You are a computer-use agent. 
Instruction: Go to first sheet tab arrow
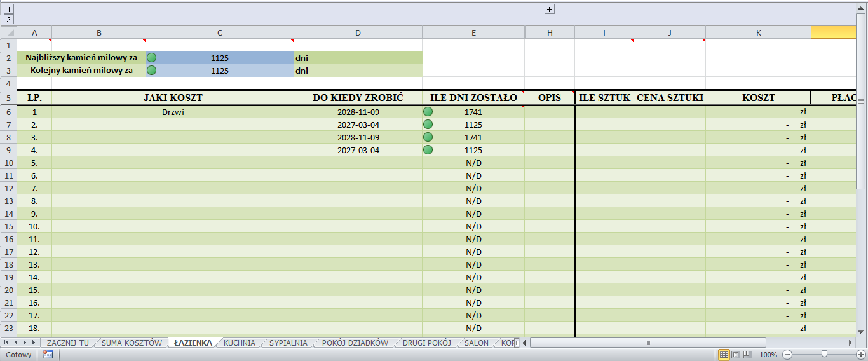[7, 343]
